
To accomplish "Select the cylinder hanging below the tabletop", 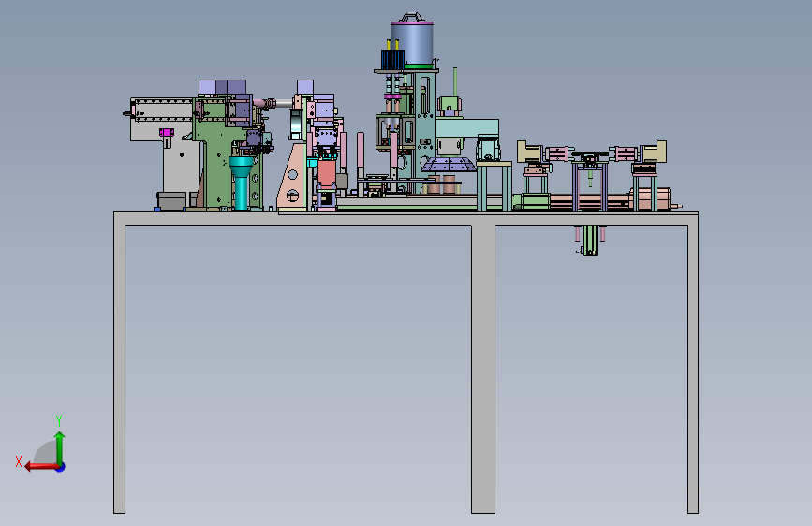I will point(590,240).
